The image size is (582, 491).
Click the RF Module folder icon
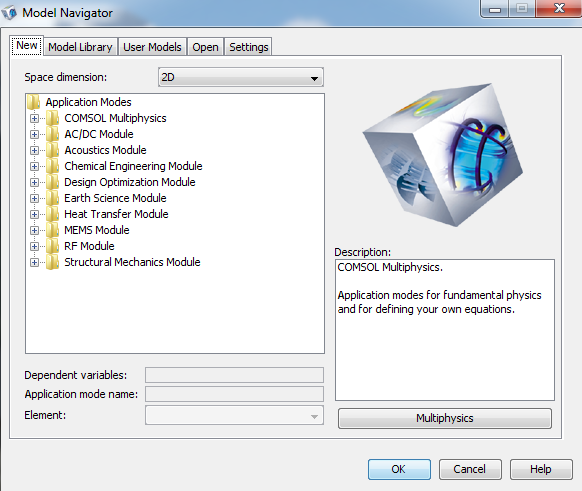(x=53, y=246)
